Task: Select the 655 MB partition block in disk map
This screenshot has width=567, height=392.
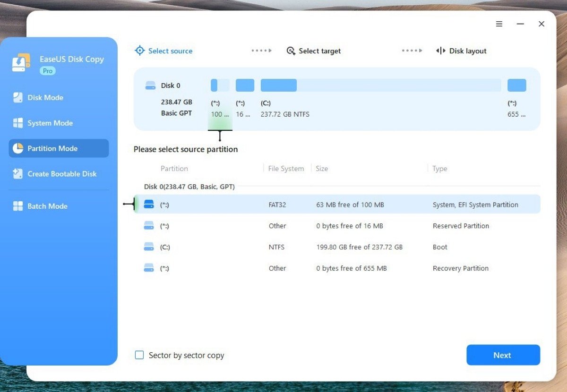Action: point(517,85)
